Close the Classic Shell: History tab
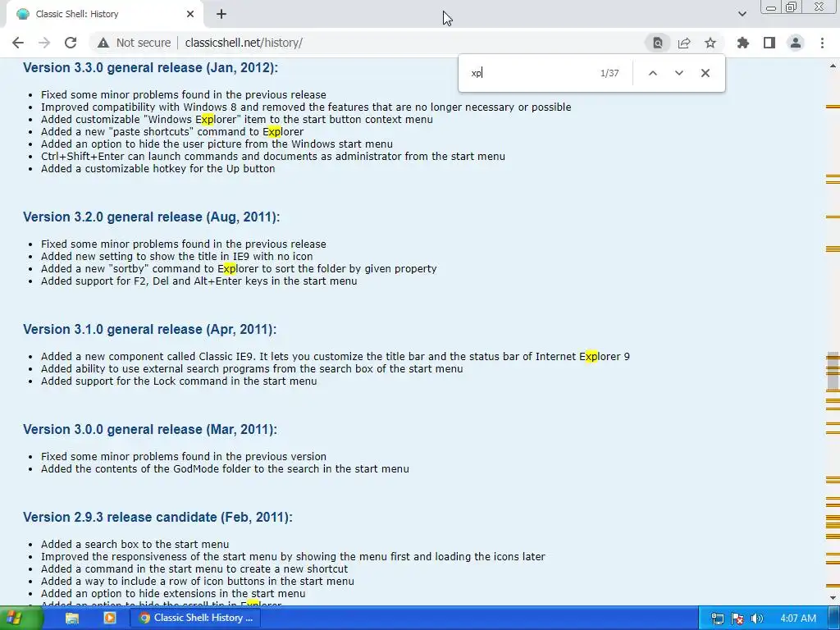This screenshot has height=630, width=840. 190,14
